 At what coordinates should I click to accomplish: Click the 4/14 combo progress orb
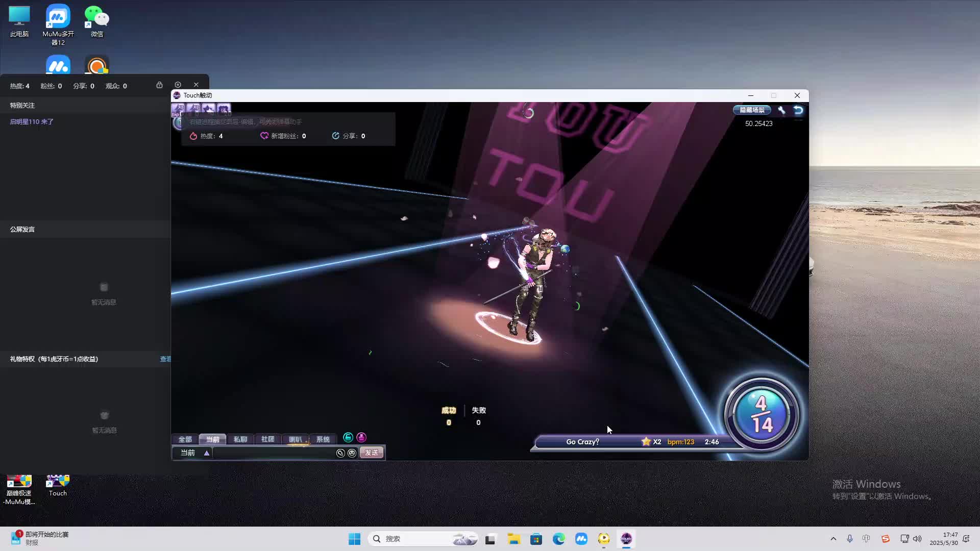[x=762, y=414]
